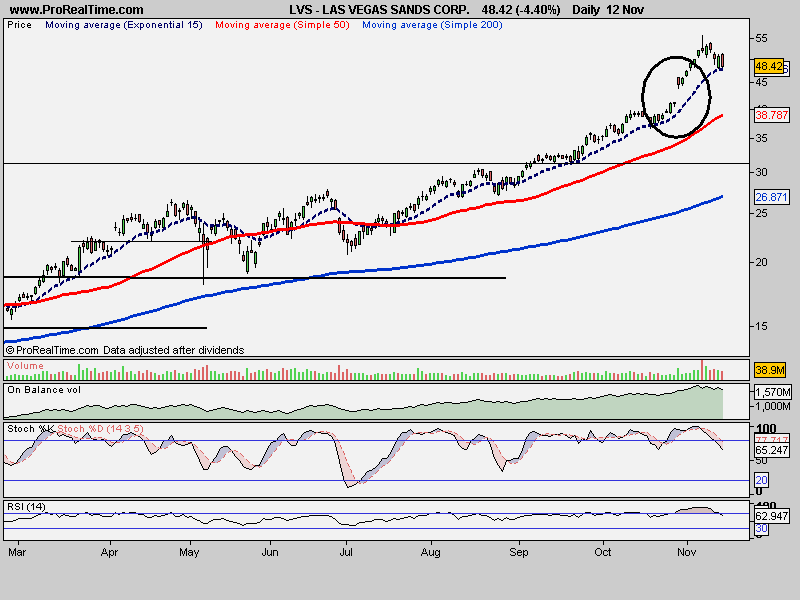Click the Aug date axis label
Image resolution: width=800 pixels, height=600 pixels.
431,553
